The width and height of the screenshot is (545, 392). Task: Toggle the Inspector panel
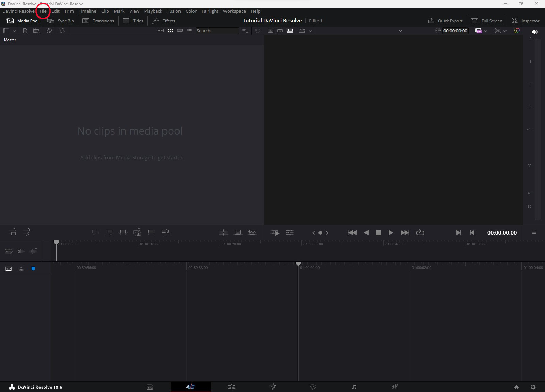pyautogui.click(x=526, y=21)
